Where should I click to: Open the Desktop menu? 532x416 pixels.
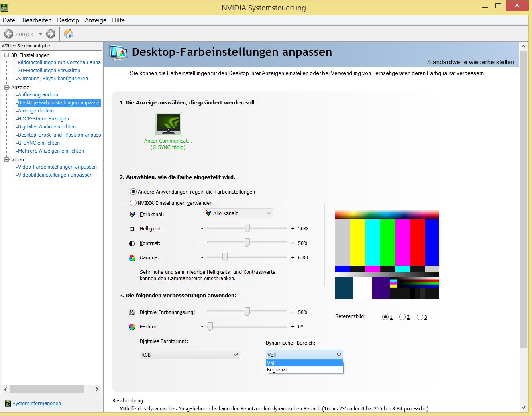[68, 20]
